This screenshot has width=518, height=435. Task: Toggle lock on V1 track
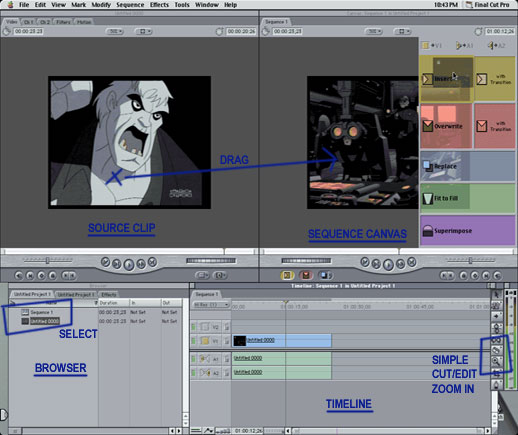[x=227, y=341]
